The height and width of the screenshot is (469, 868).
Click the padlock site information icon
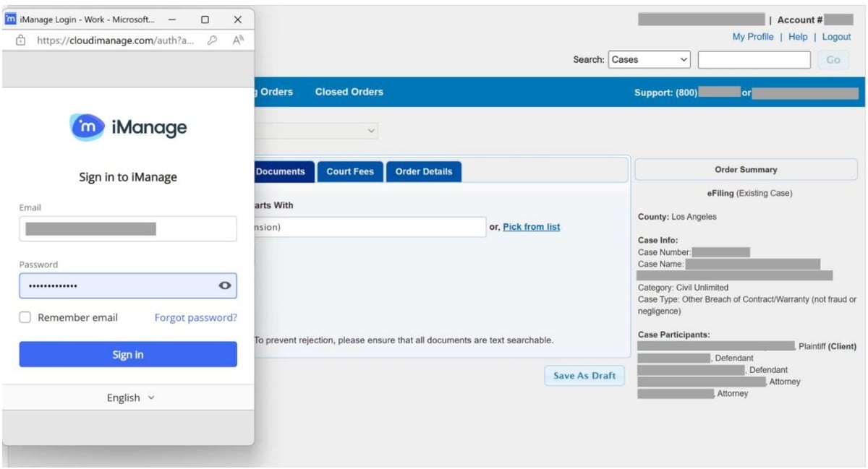point(22,42)
